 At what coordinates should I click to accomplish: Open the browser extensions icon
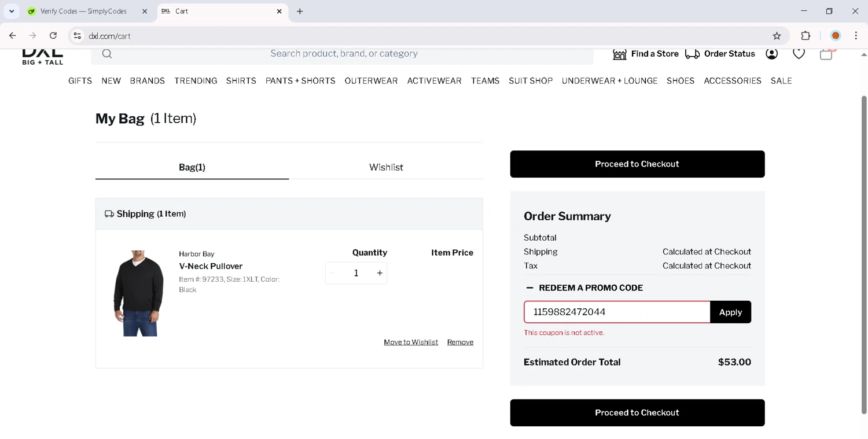click(x=806, y=36)
